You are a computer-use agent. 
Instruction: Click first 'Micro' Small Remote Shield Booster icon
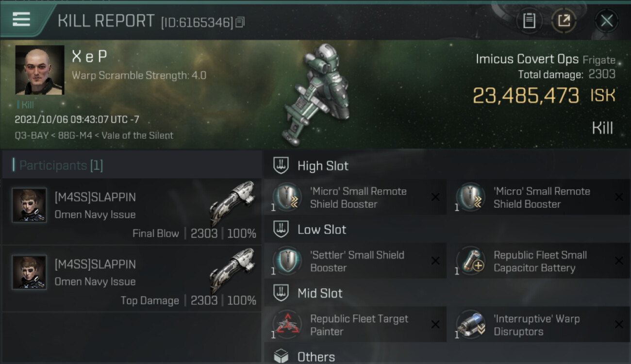(287, 197)
